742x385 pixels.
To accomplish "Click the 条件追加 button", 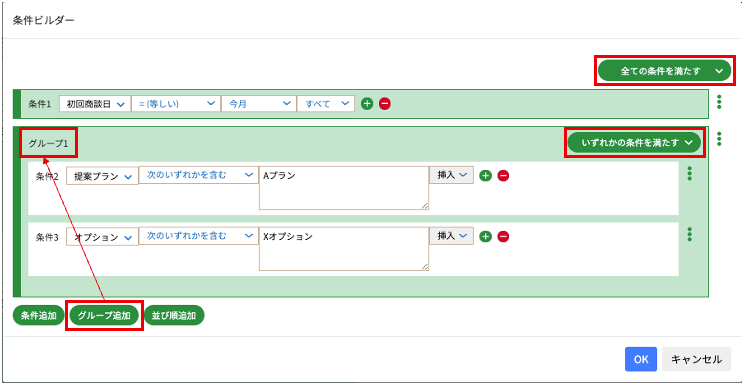I will click(x=38, y=315).
